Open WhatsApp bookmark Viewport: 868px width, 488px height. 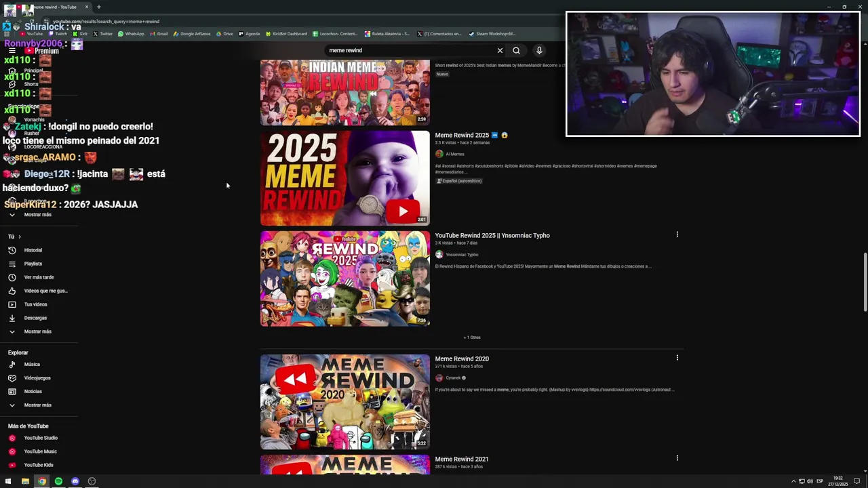131,33
